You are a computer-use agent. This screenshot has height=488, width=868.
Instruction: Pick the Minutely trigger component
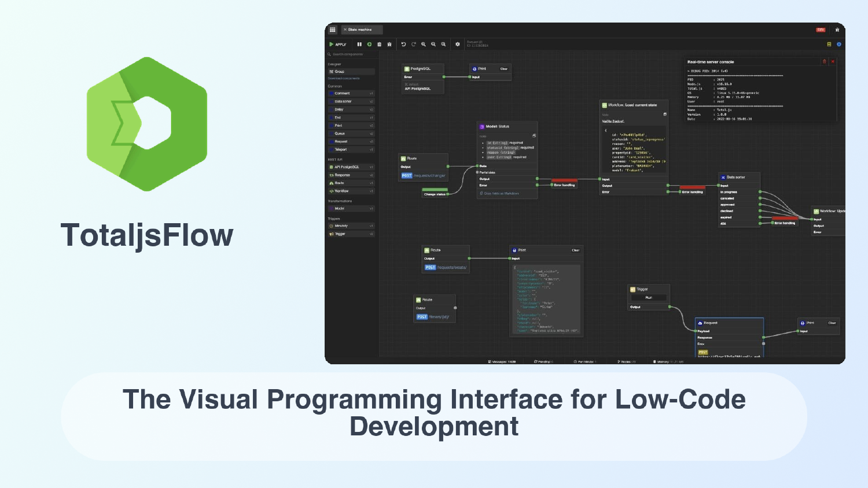click(351, 226)
